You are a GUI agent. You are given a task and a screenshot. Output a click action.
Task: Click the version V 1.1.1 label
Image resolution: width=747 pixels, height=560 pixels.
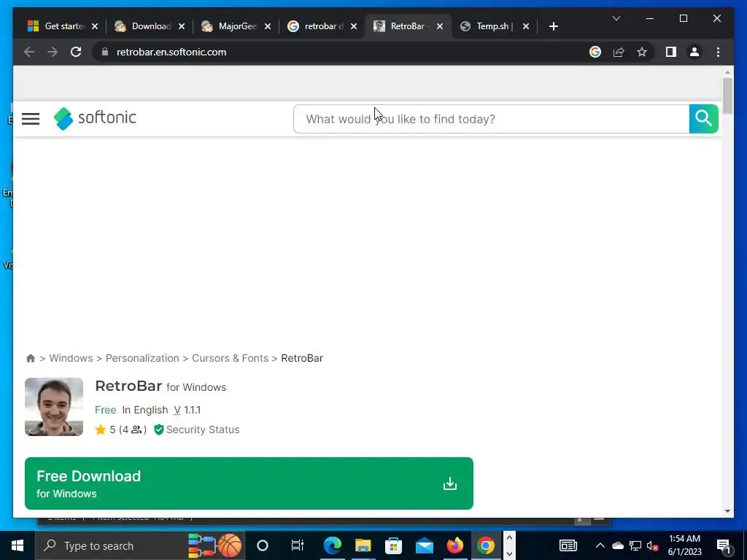[187, 410]
